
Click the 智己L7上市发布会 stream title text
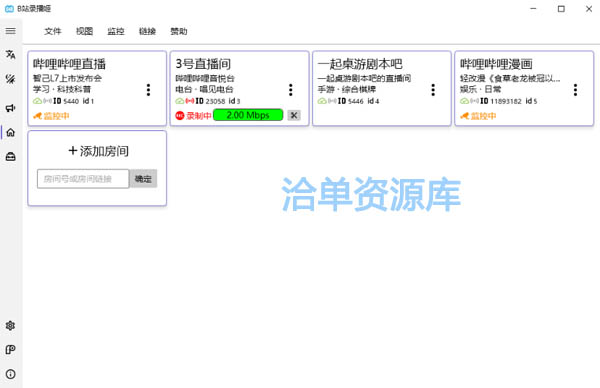67,78
